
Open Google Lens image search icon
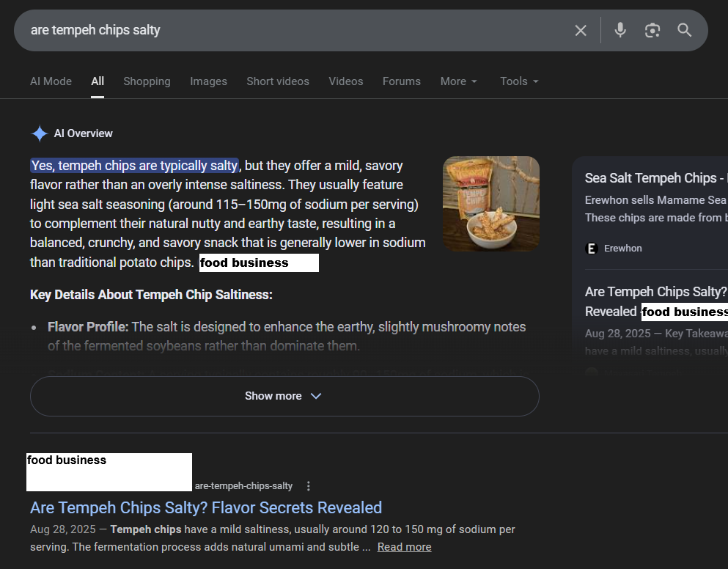pos(652,30)
